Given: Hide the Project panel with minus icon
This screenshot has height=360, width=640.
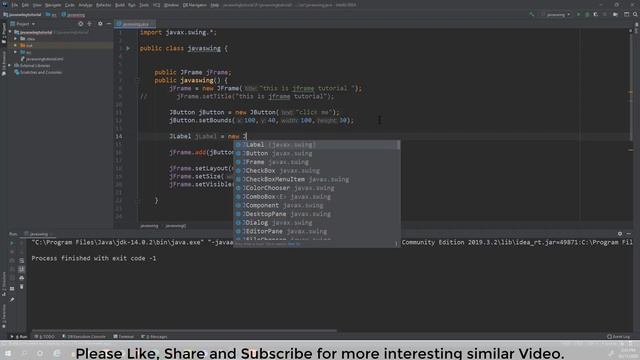Looking at the screenshot, I should (109, 24).
